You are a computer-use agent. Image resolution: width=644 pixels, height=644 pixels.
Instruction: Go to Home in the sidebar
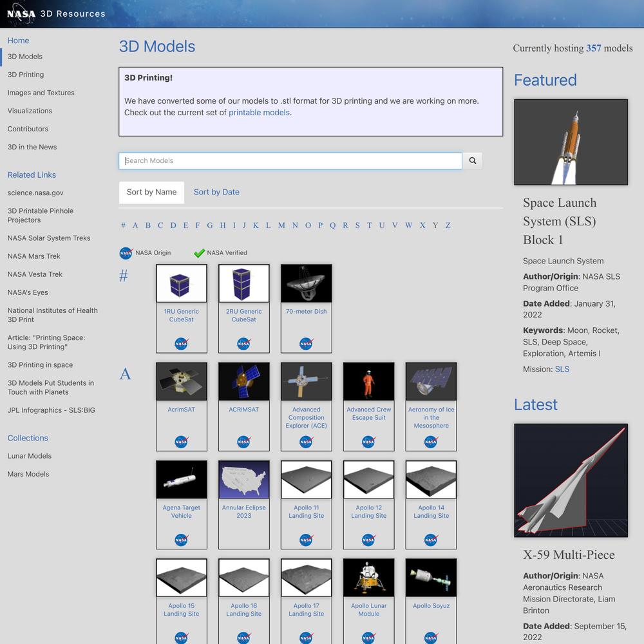coord(18,41)
